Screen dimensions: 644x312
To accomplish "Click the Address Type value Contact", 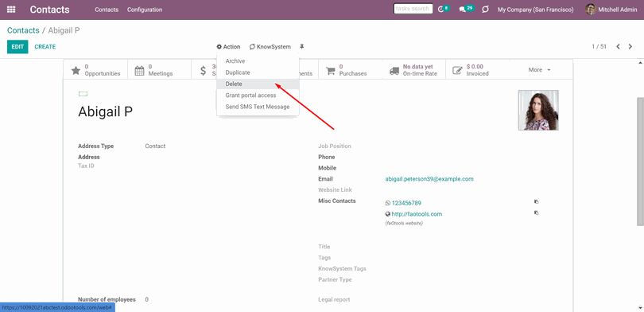I will coord(155,146).
